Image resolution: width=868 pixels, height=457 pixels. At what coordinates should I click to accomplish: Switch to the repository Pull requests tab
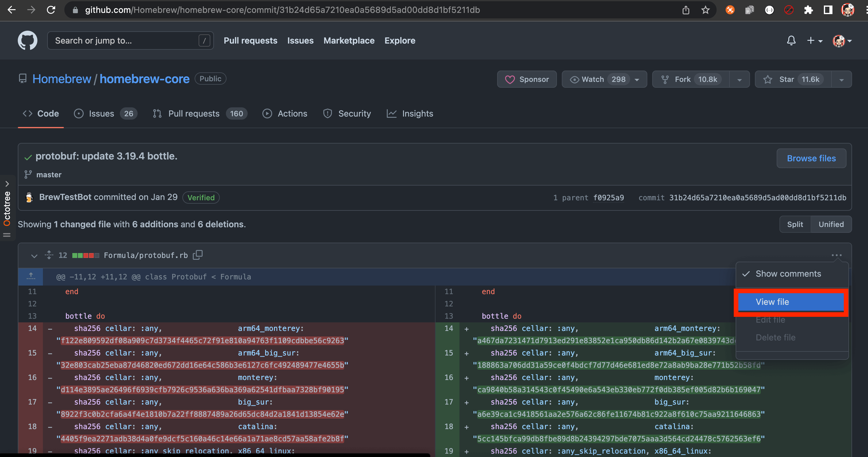[200, 114]
